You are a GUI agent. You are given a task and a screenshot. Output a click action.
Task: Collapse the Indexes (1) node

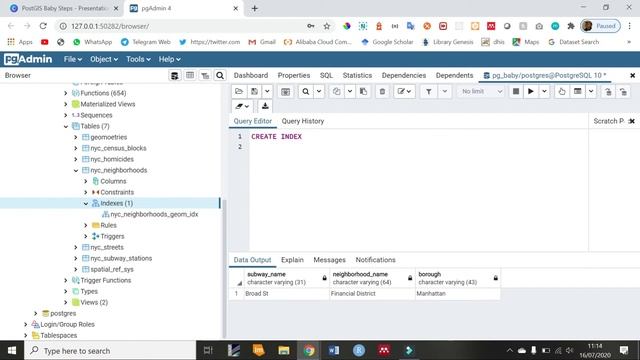coord(86,204)
